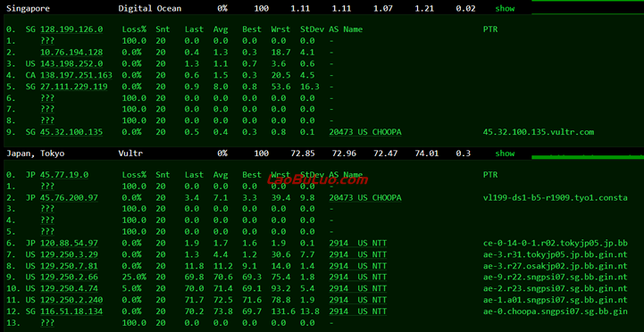Viewport: 644px width, 332px height.
Task: Click 2914 US NTT on hop 6 row
Action: point(358,243)
